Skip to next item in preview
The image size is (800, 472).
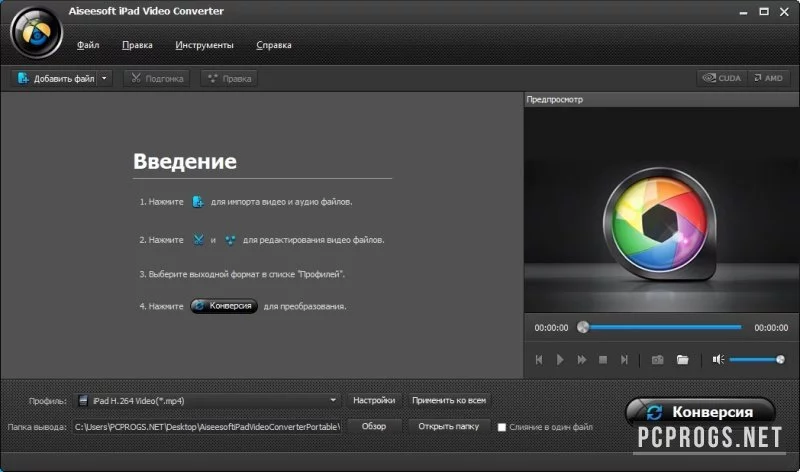point(624,360)
